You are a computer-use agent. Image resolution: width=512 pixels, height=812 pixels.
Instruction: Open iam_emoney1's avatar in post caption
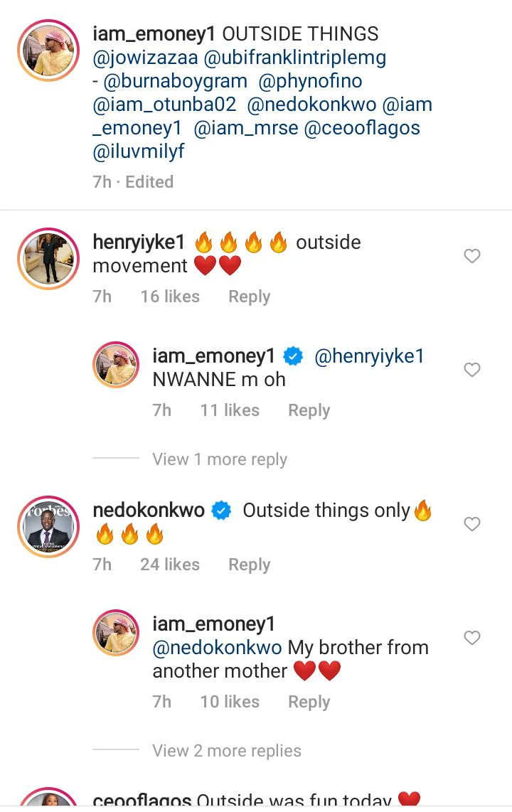[48, 50]
